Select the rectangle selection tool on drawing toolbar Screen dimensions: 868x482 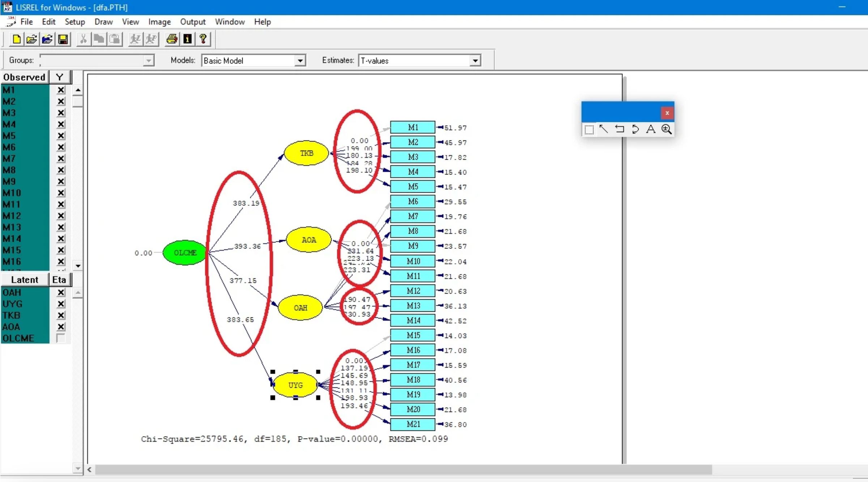click(589, 129)
